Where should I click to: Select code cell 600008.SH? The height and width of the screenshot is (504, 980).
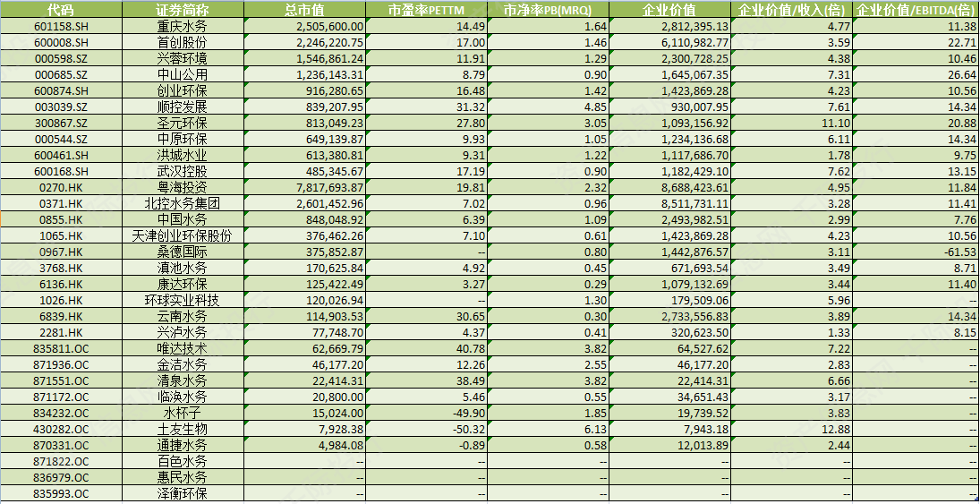[61, 42]
